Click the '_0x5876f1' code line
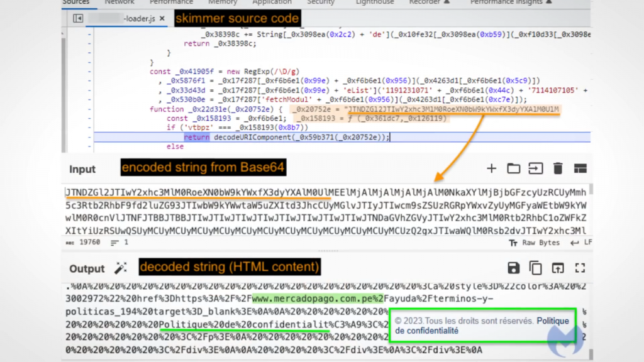The height and width of the screenshot is (362, 644). pyautogui.click(x=349, y=81)
